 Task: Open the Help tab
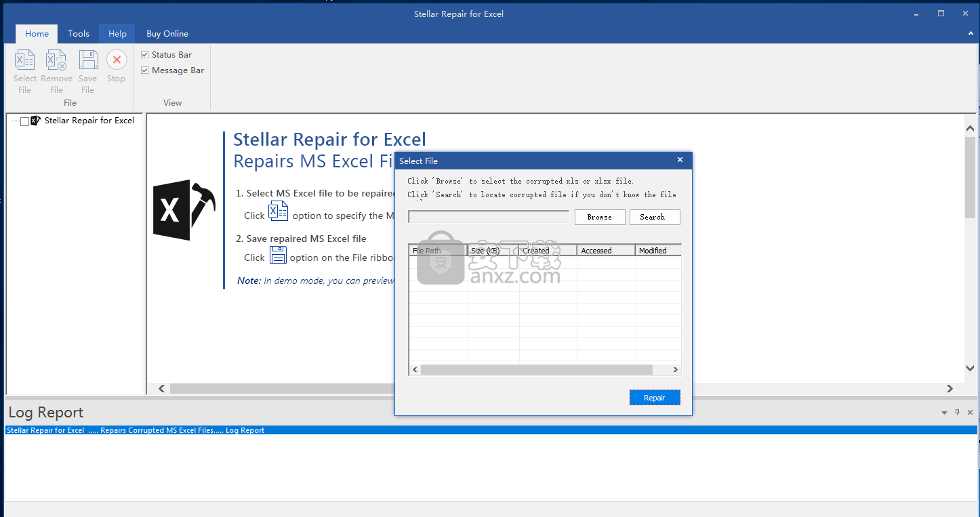click(117, 33)
